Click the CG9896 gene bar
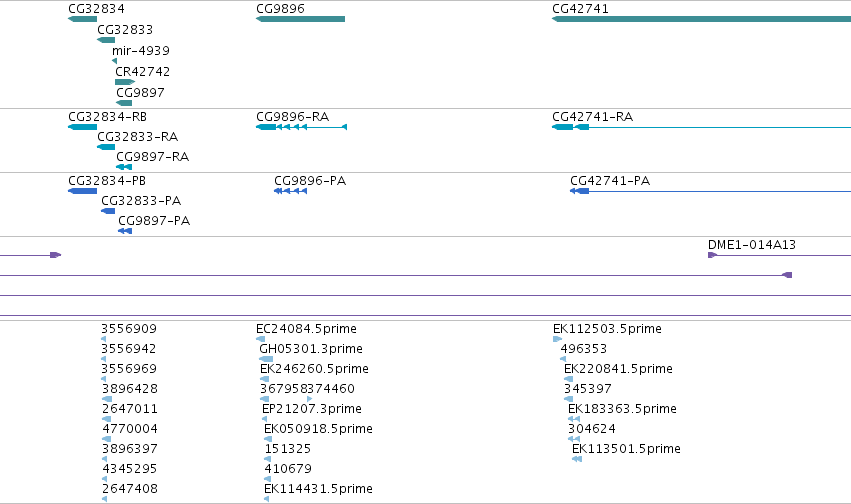This screenshot has height=504, width=851. (300, 19)
